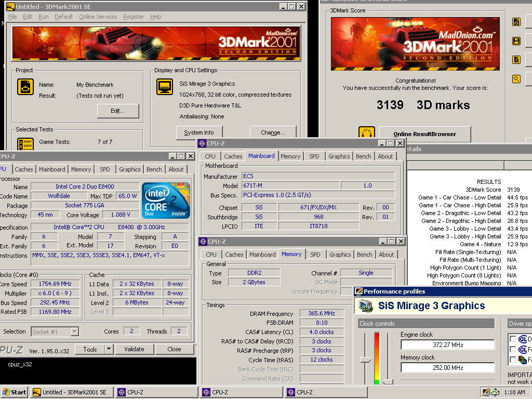The image size is (532, 399).
Task: Click the Online ResultBrowser button
Action: coord(425,134)
